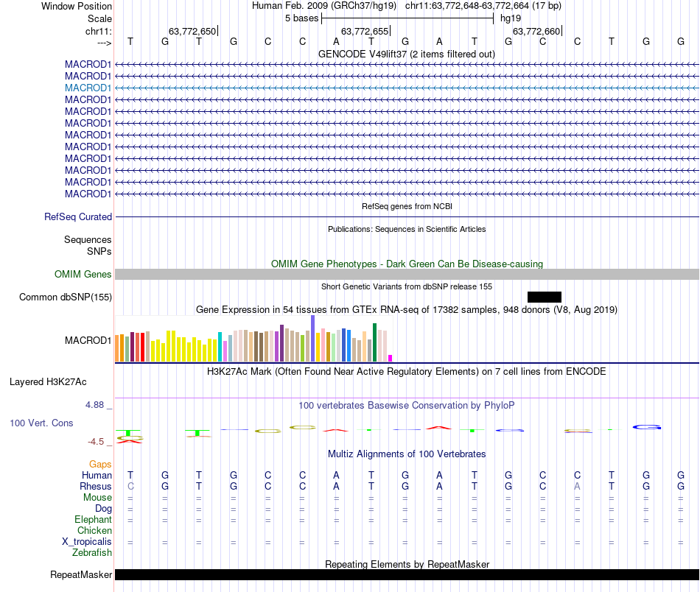Screen dimensions: 700x592
Task: Select the OMIM Genes track label
Action: coord(83,275)
